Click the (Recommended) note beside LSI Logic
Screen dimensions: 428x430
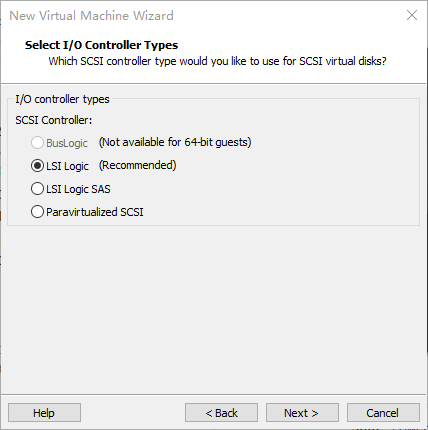pyautogui.click(x=138, y=165)
